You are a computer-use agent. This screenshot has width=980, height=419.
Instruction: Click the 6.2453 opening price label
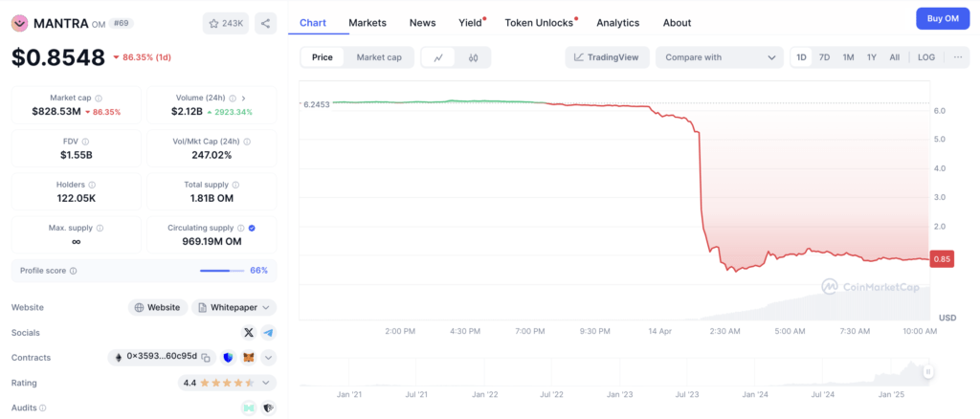[316, 104]
